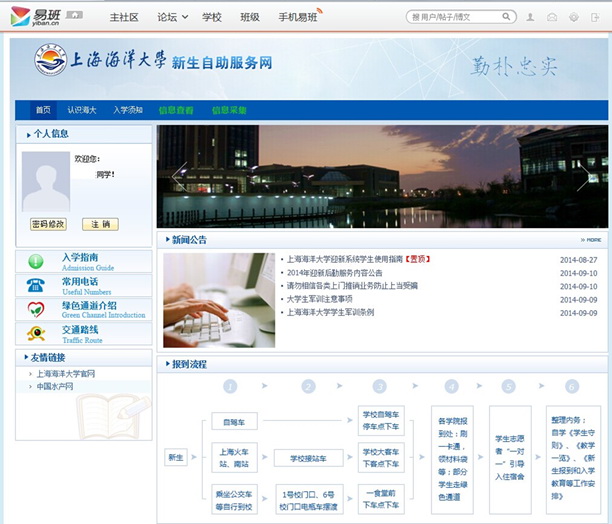612x524 pixels.
Task: Click the Useful Numbers telephone icon
Action: (x=36, y=285)
